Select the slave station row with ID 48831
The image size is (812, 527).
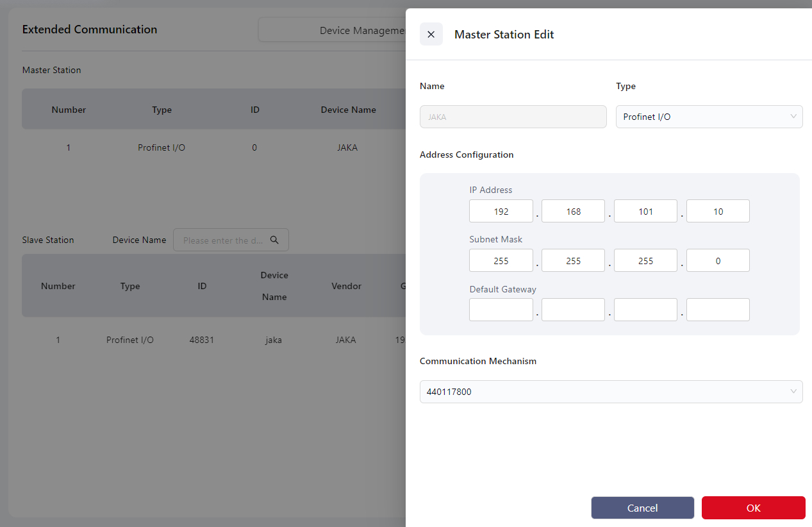point(202,340)
